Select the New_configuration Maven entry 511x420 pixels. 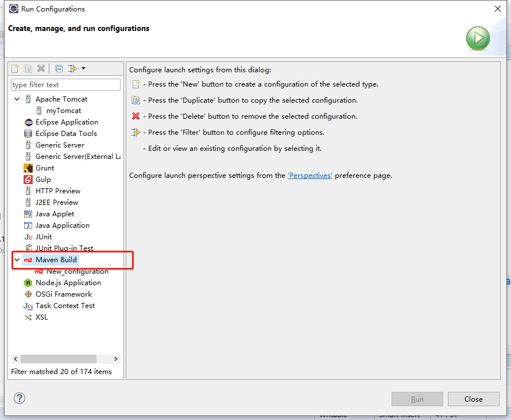(x=77, y=271)
